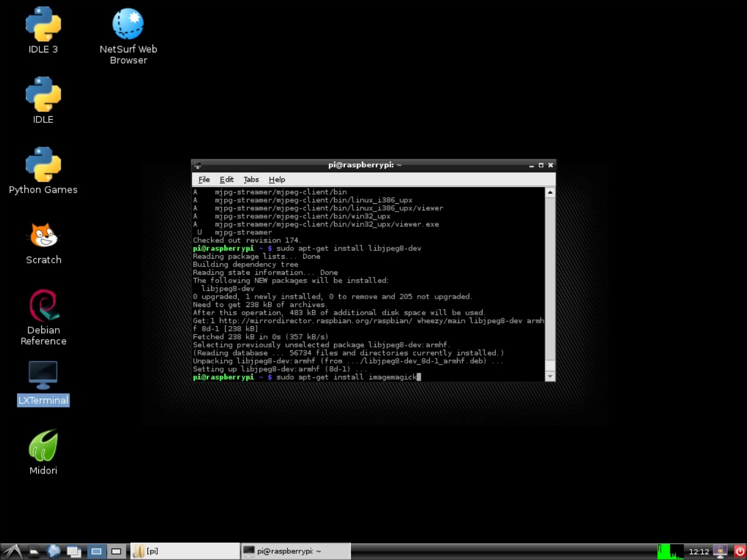
Task: Select the [pi] file manager taskbar button
Action: pos(184,551)
